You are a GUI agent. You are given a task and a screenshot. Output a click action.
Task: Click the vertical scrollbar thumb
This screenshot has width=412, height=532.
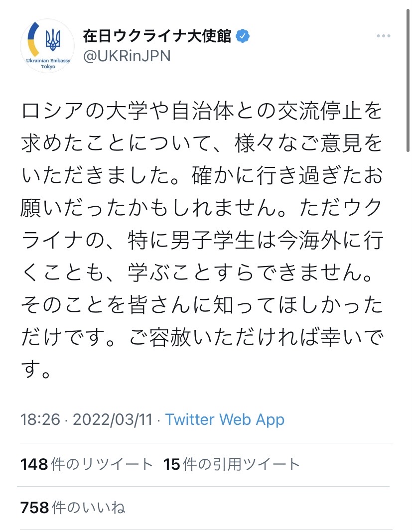pos(409,81)
